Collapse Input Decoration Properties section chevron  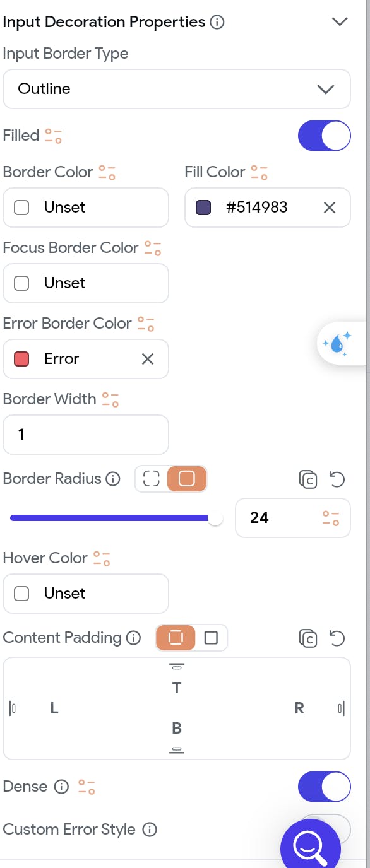coord(340,22)
